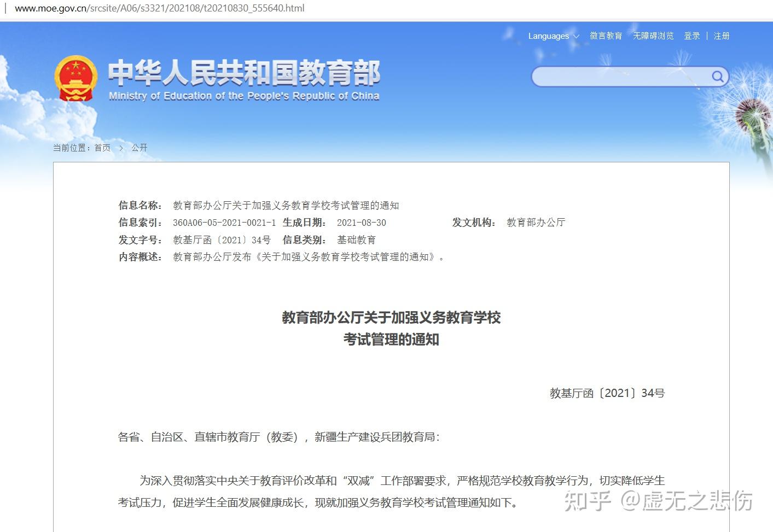773x532 pixels.
Task: Select 公开 in the breadcrumb navigation
Action: click(139, 148)
